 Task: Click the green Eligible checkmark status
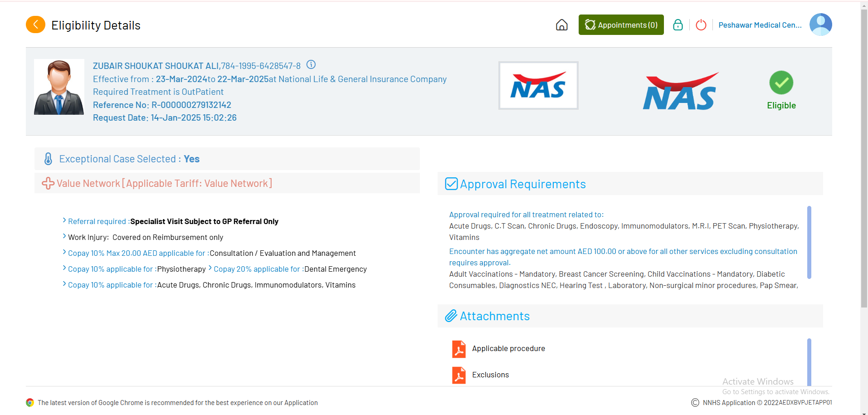click(781, 83)
